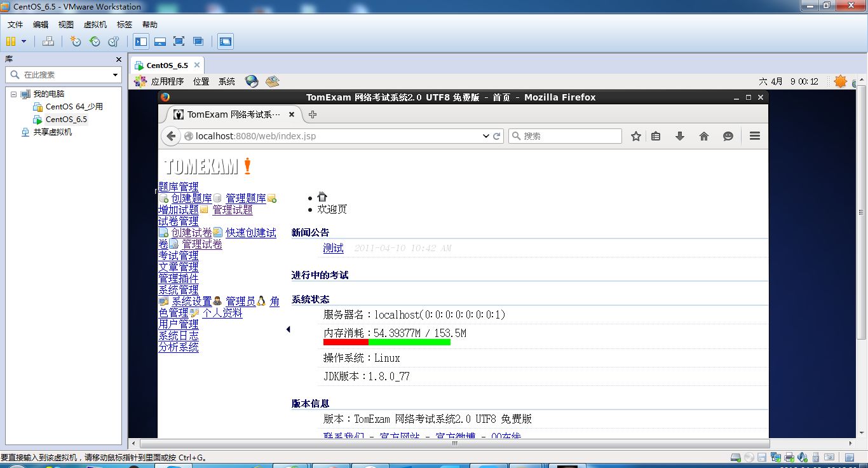The height and width of the screenshot is (468, 868).
Task: Take a snapshot of the virtual machine
Action: (76, 41)
